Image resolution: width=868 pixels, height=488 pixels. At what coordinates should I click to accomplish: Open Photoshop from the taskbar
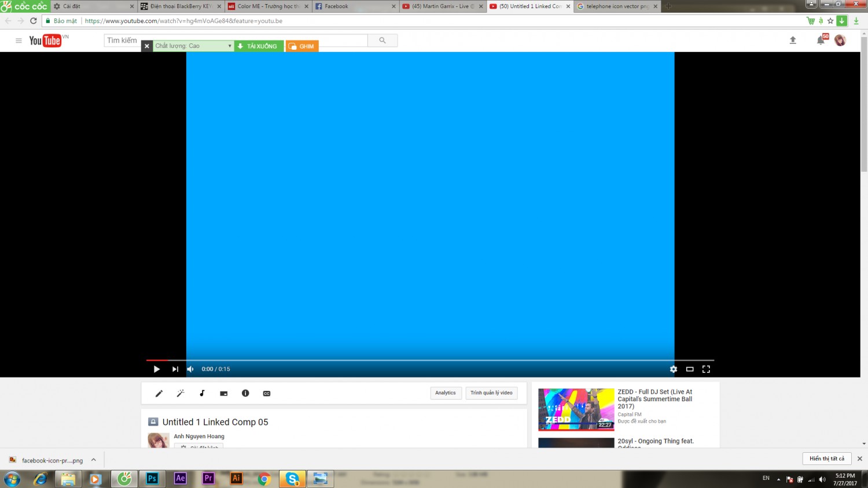pyautogui.click(x=152, y=478)
